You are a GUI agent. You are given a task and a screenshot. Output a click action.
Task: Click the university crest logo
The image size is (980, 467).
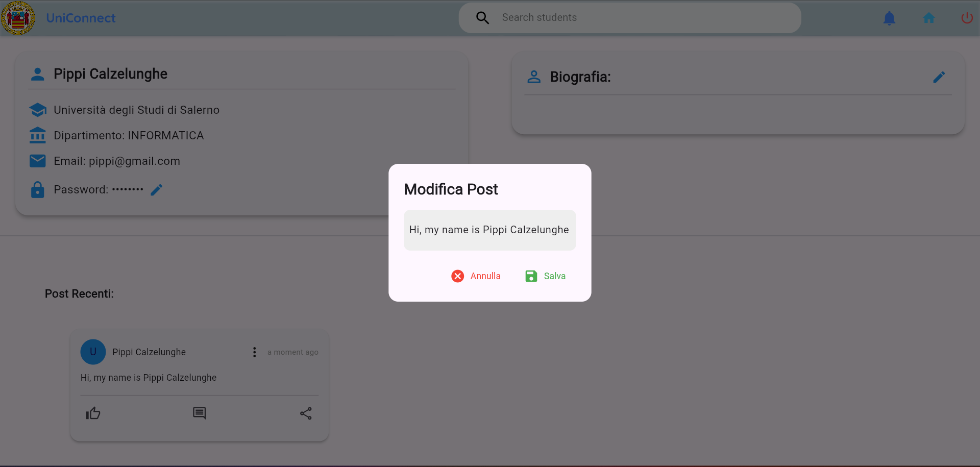18,18
